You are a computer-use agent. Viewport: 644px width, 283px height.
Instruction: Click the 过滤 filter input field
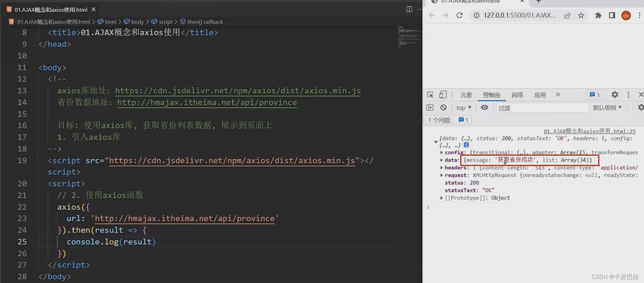click(x=543, y=108)
